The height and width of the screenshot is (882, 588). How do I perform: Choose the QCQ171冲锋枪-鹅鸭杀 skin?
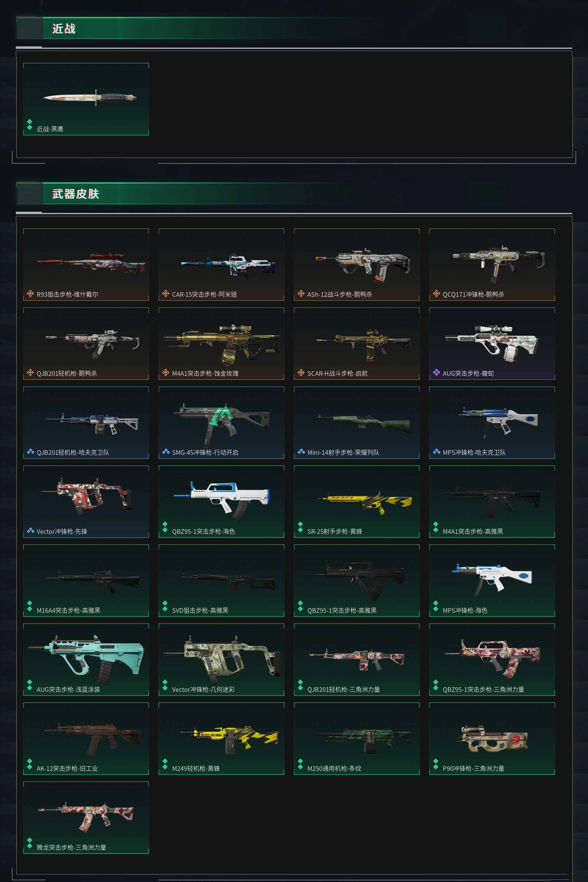pyautogui.click(x=492, y=264)
